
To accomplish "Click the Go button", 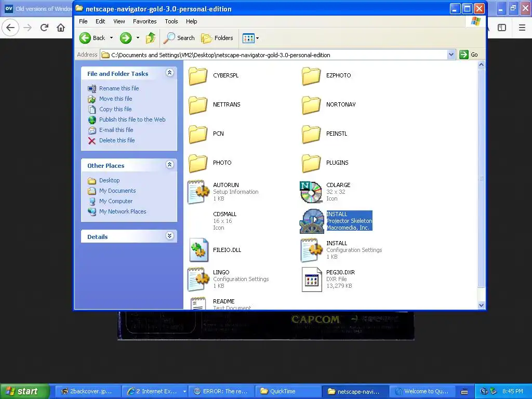I will [469, 55].
